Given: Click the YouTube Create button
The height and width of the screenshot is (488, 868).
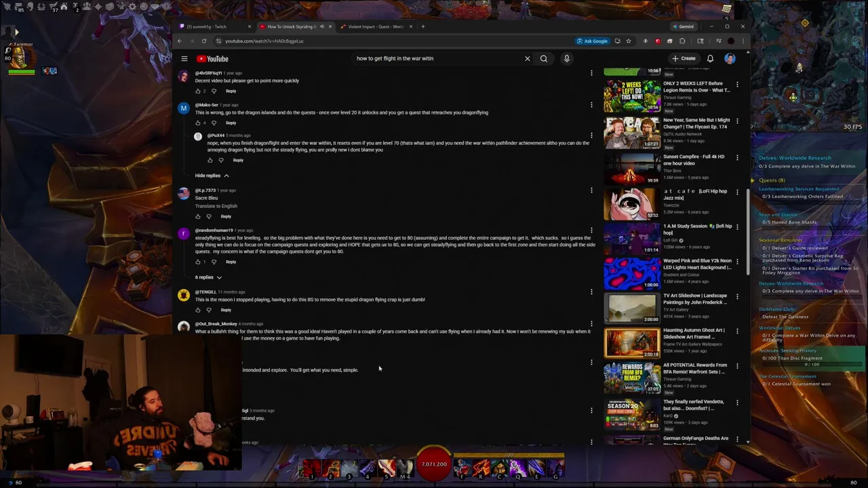Looking at the screenshot, I should [684, 58].
